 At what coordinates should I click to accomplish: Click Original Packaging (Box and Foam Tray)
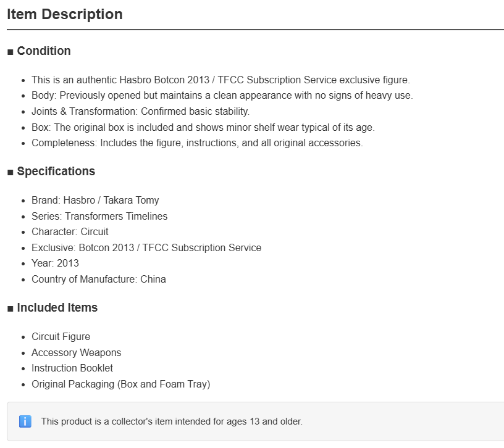pos(120,384)
